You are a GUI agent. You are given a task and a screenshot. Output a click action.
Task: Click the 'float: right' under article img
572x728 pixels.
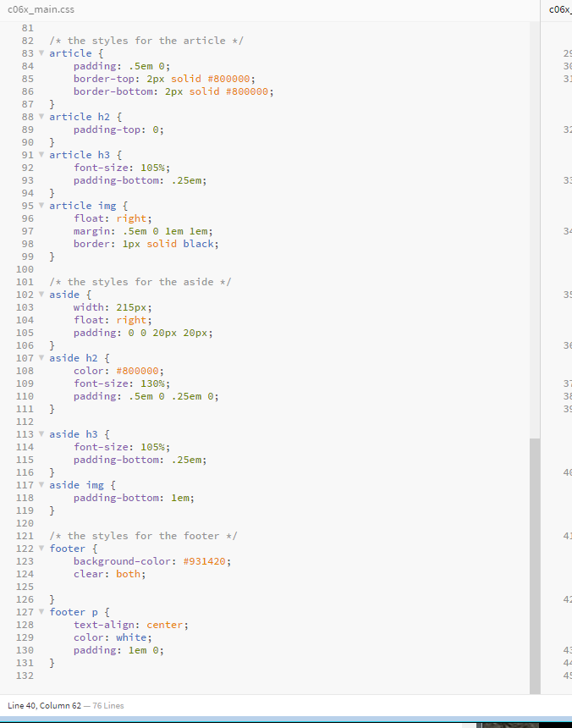pyautogui.click(x=113, y=218)
